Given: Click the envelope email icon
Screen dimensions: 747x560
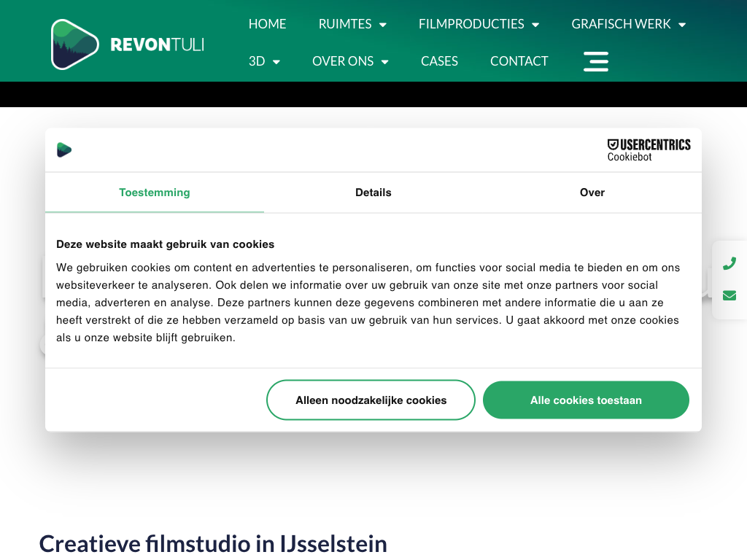Looking at the screenshot, I should (729, 295).
